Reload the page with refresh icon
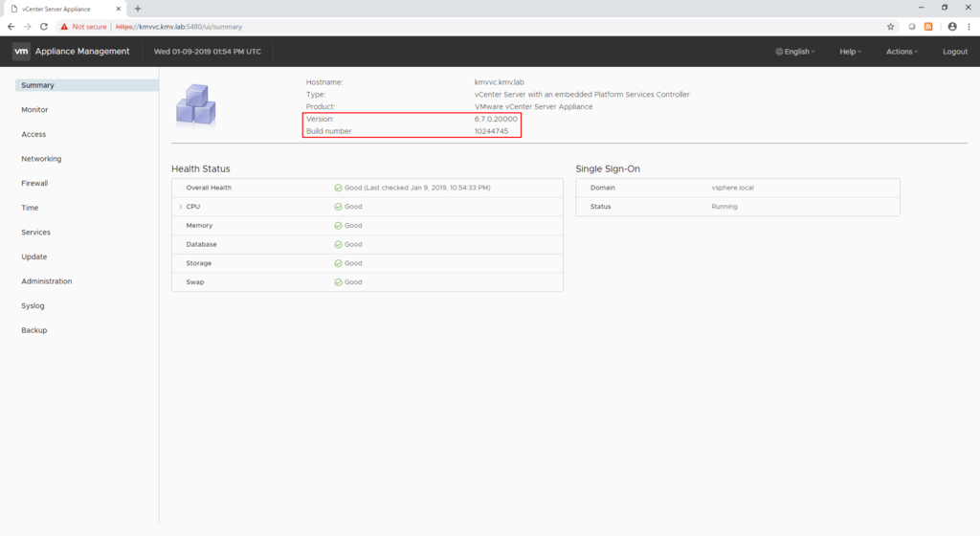980x536 pixels. point(44,26)
